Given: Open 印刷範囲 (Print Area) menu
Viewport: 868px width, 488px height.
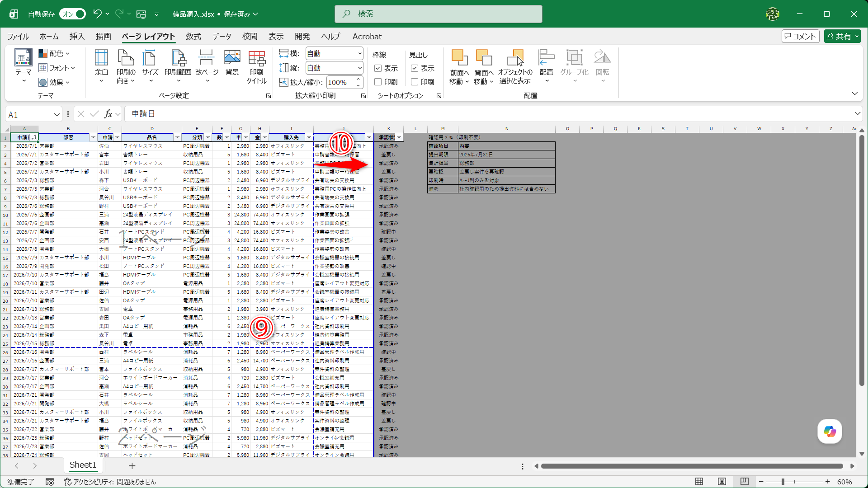Looking at the screenshot, I should point(178,66).
